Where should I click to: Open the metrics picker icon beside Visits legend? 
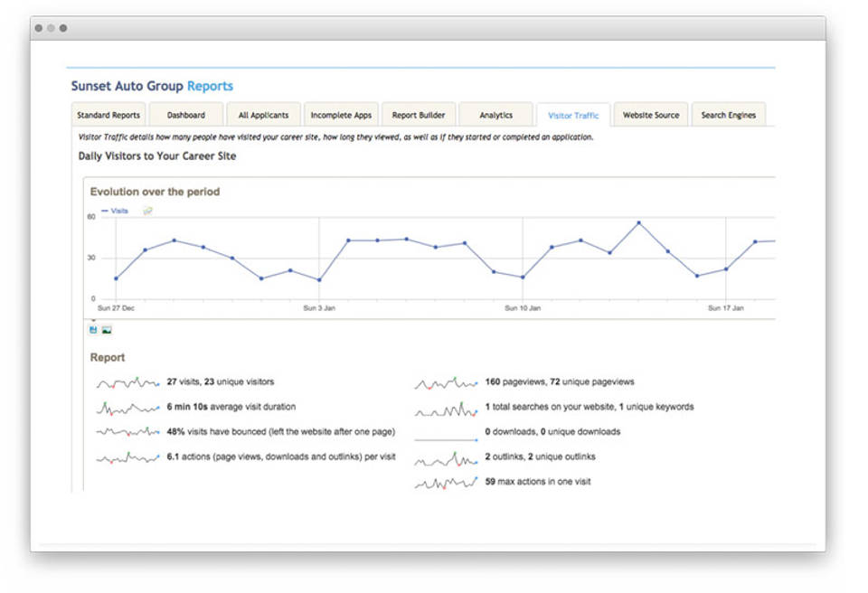[x=148, y=211]
